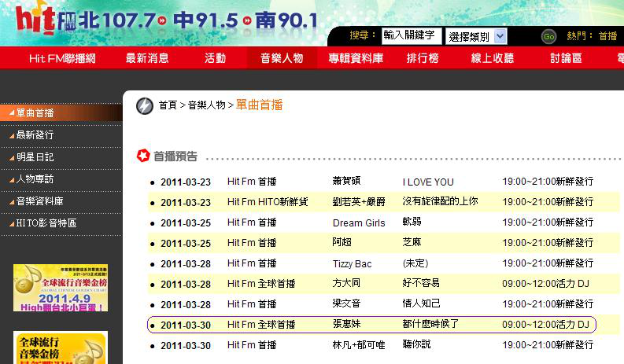Click the 首播預告 section heading
This screenshot has height=364, width=624.
[x=175, y=156]
